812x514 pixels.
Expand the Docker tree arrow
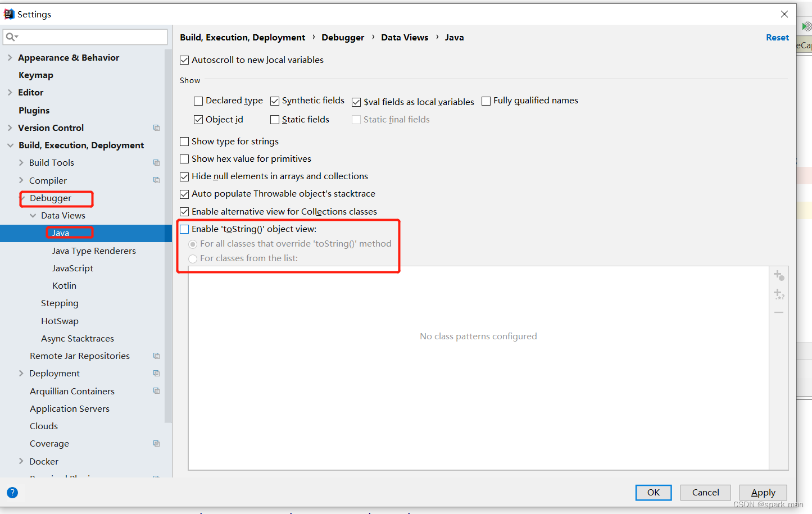pos(21,461)
